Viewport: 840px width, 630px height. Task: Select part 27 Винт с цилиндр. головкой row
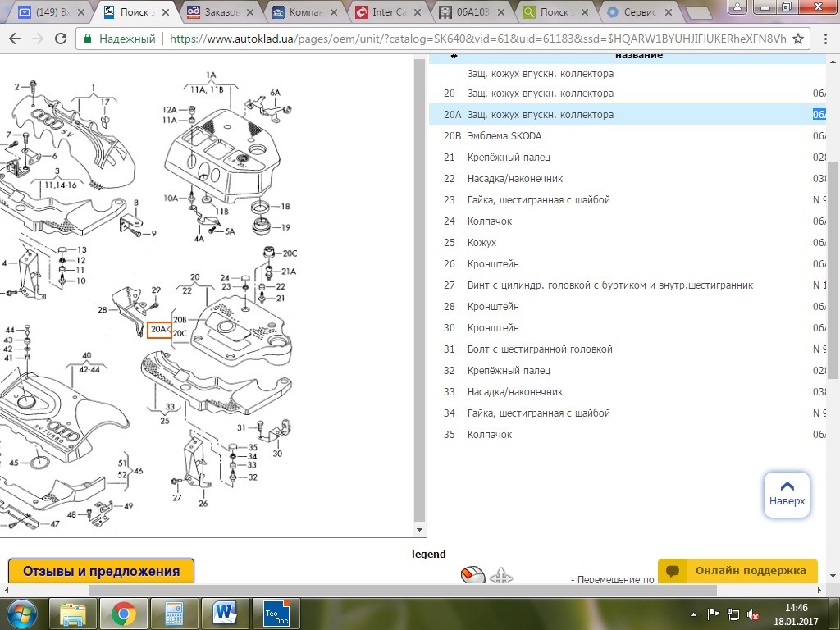coord(609,285)
